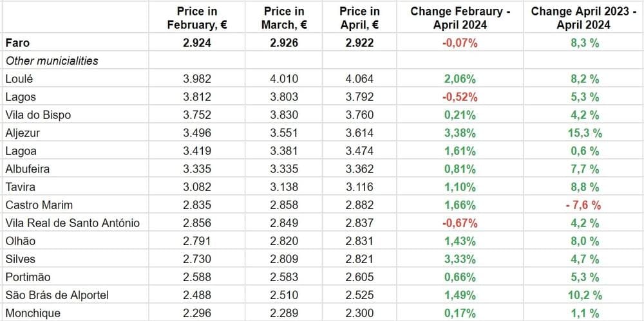Click the 'Price in April, €' header
The width and height of the screenshot is (644, 321).
tap(359, 18)
